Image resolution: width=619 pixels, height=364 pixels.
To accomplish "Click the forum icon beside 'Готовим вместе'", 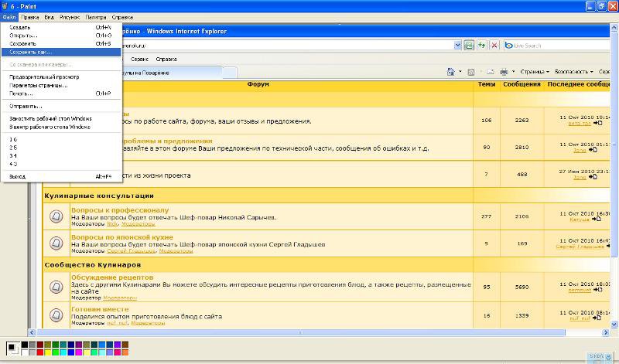I will [x=55, y=315].
